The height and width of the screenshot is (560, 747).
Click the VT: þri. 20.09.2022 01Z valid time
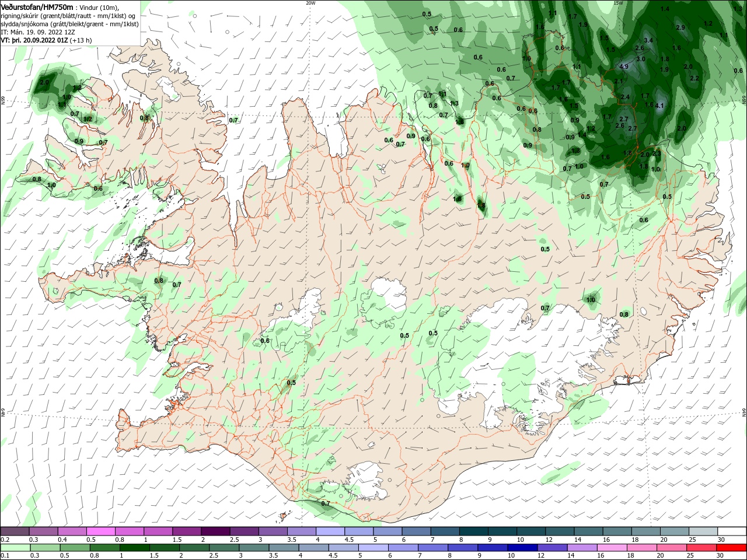[34, 40]
